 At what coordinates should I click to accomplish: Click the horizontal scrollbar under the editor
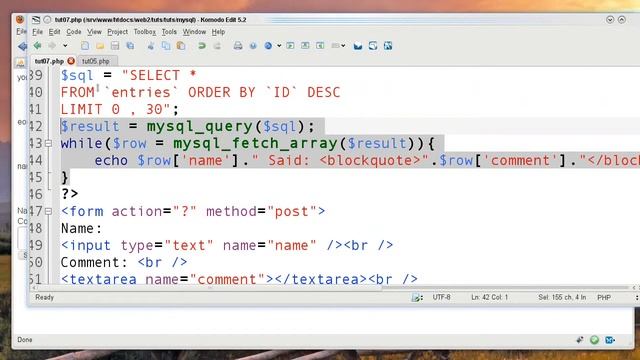pyautogui.click(x=335, y=288)
